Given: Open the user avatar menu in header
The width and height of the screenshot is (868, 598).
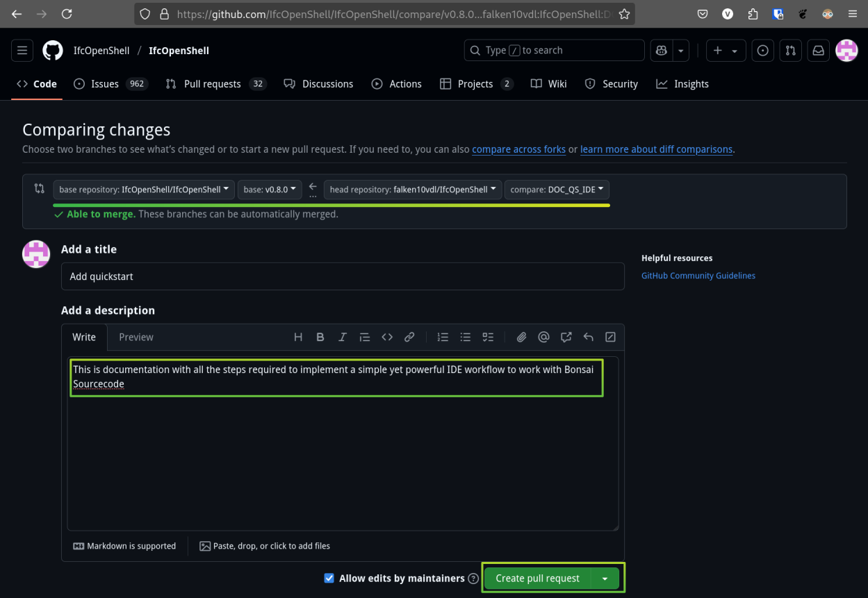Looking at the screenshot, I should [846, 51].
